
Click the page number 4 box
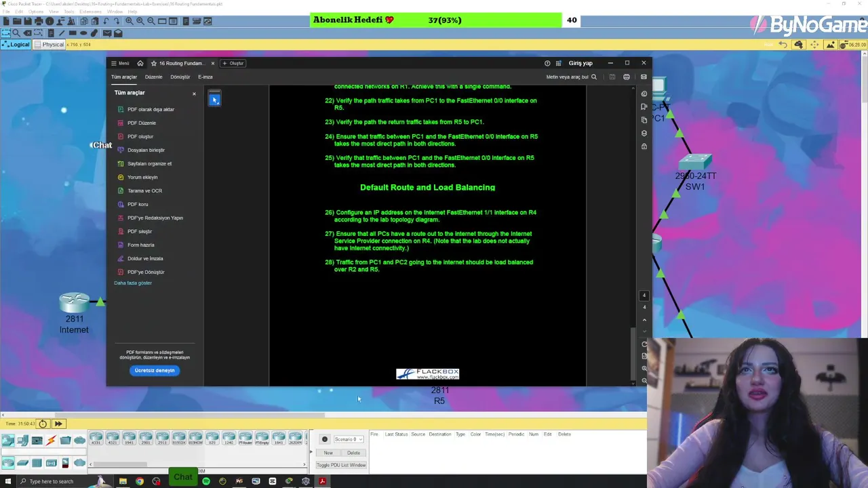[644, 296]
